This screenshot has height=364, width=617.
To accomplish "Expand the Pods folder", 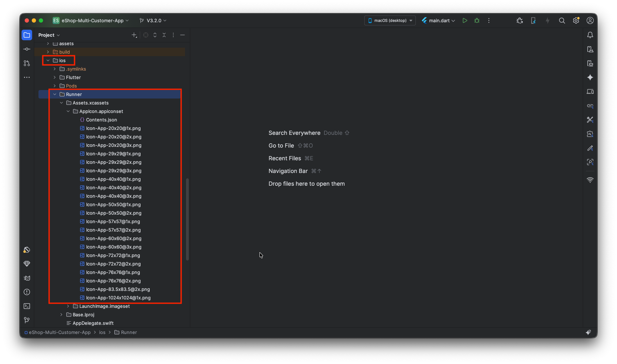I will point(55,86).
